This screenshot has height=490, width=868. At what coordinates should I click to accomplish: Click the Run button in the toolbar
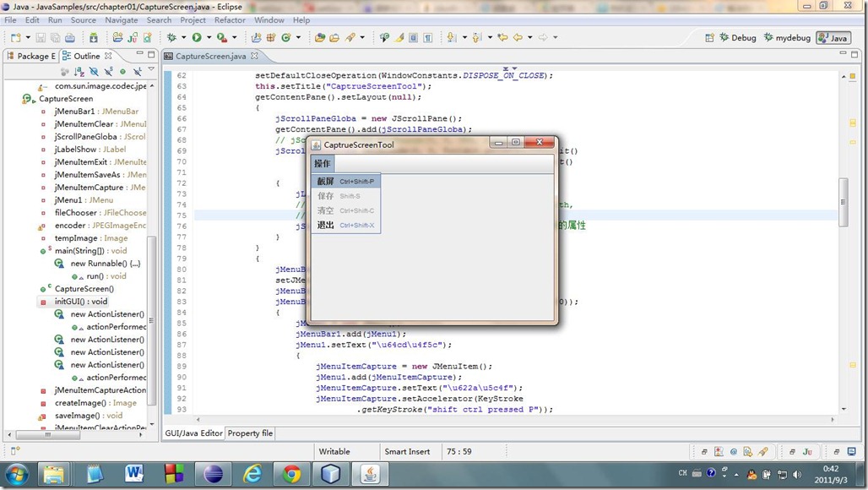[x=196, y=37]
